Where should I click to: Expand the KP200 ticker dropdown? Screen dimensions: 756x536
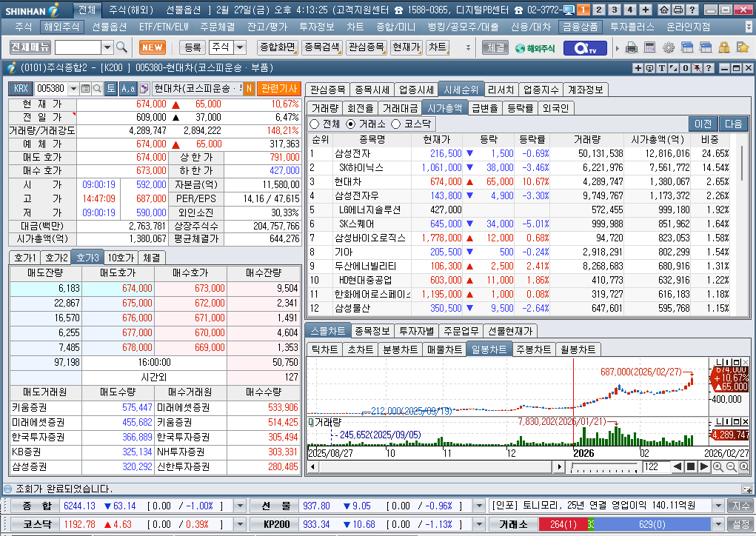[x=479, y=524]
